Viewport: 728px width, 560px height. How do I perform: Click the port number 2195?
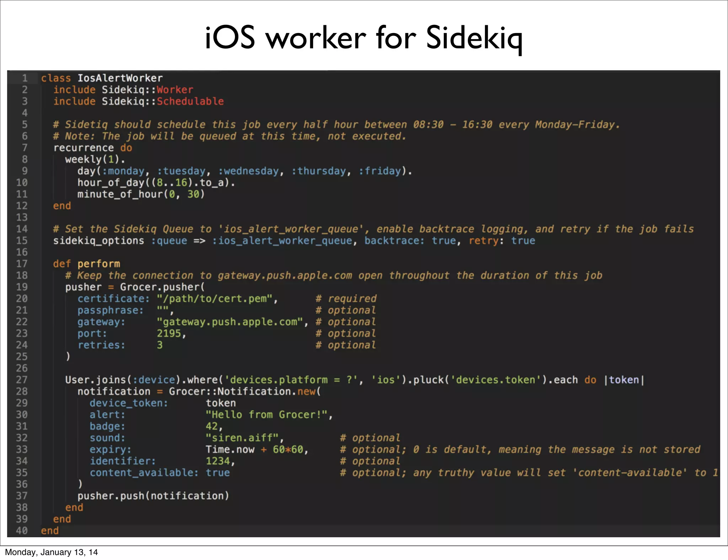click(169, 333)
